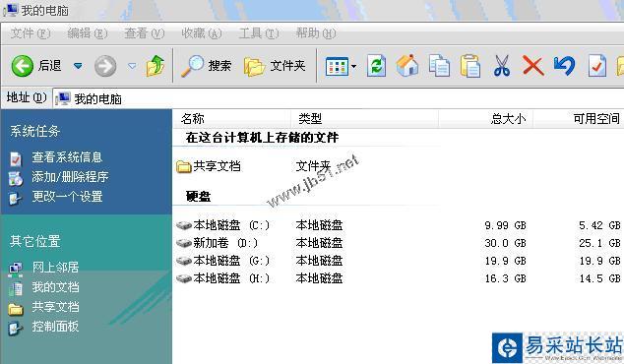Toggle the Folders (文件夹) pane button
Image resolution: width=624 pixels, height=364 pixels.
pos(275,66)
